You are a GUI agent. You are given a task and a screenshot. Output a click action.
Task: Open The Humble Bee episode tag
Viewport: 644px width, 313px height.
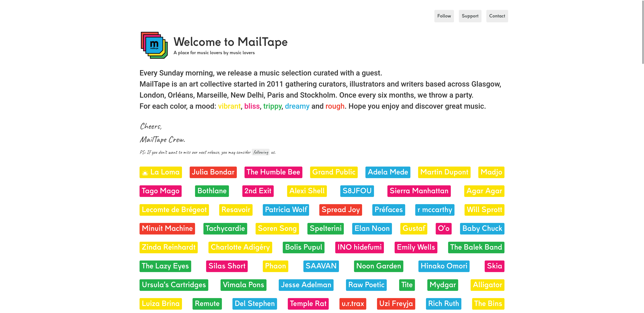273,172
